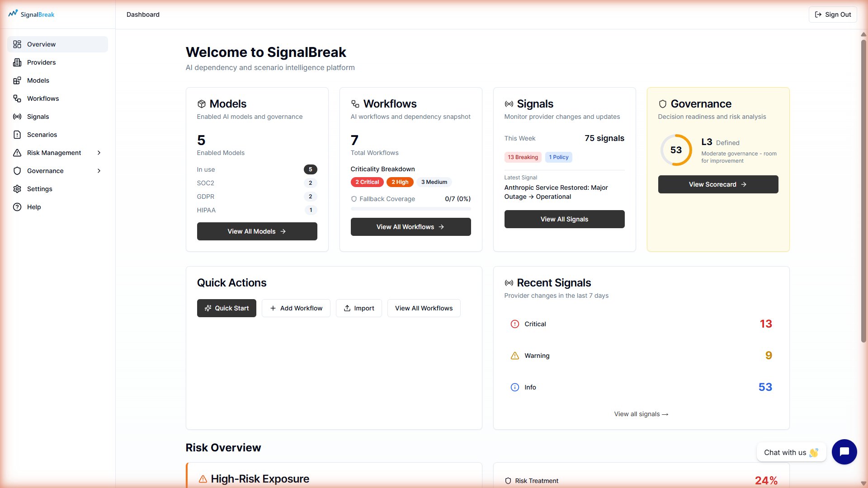Click the Fallback Coverage progress bar

(x=410, y=209)
